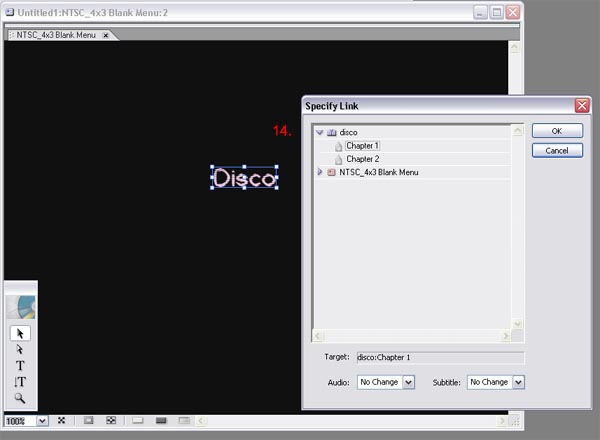Image resolution: width=600 pixels, height=440 pixels.
Task: Show selected subpicture highlight state
Action: [161, 420]
